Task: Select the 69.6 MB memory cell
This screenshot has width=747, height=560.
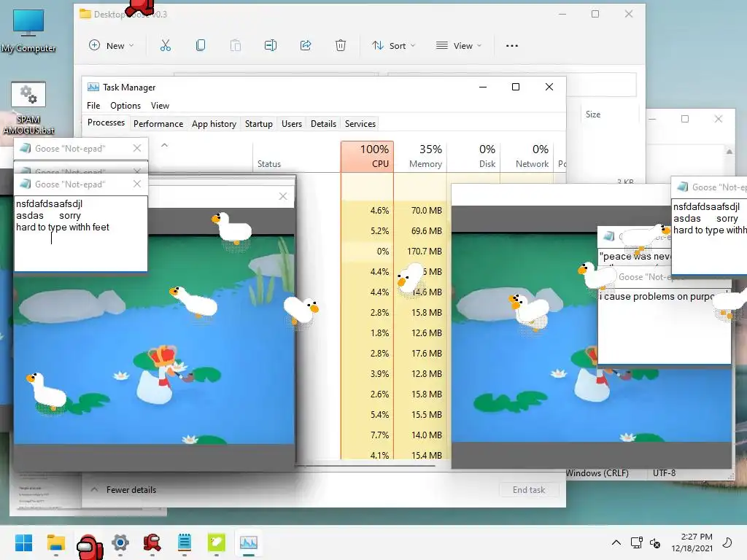Action: (x=421, y=231)
